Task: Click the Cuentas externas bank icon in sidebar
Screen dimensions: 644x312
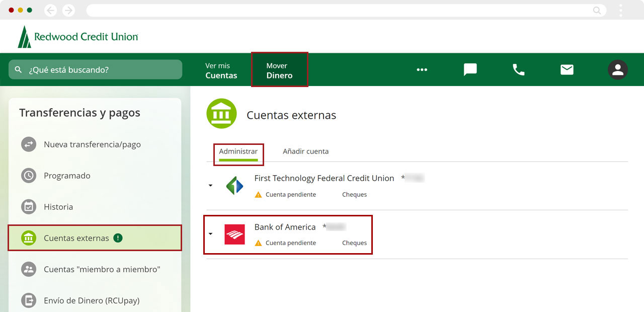Action: (x=29, y=238)
